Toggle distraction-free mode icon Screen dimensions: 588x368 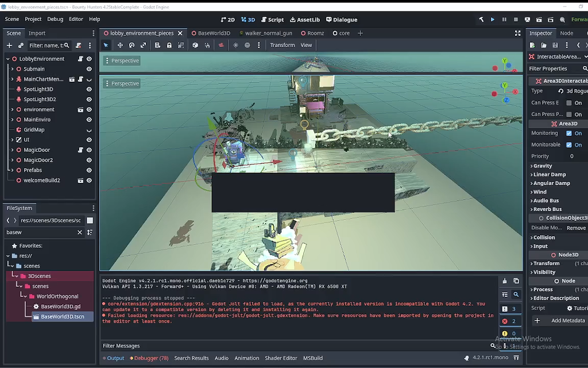pos(517,33)
